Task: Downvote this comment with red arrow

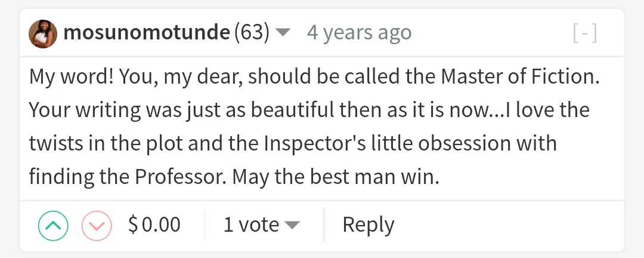Action: (x=98, y=225)
